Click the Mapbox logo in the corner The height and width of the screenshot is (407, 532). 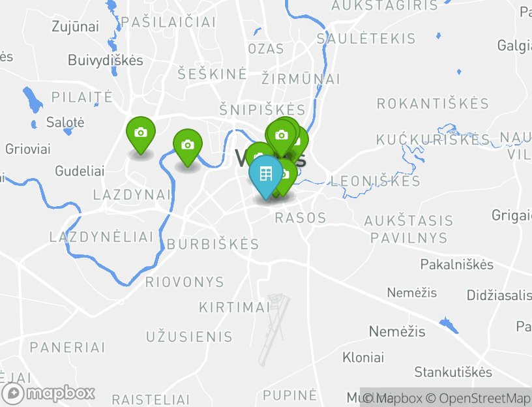48,394
